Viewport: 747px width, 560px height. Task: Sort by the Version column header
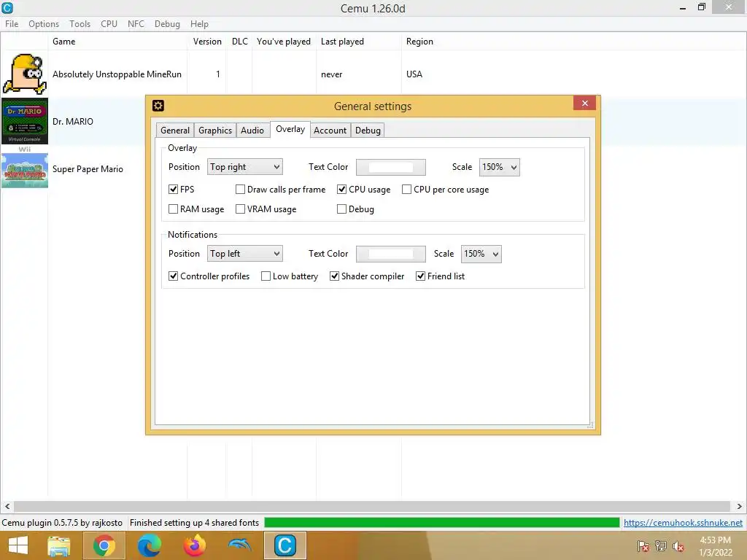tap(206, 42)
